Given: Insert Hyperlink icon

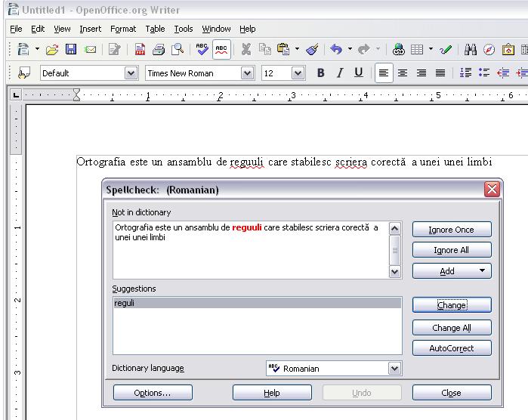Looking at the screenshot, I should (x=399, y=50).
